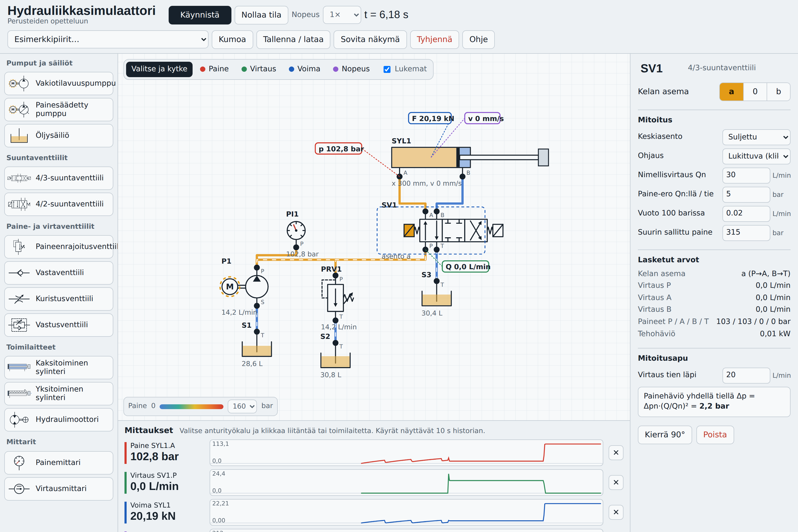Click the Virtaus tien läpi input field
The height and width of the screenshot is (532, 798).
click(746, 375)
